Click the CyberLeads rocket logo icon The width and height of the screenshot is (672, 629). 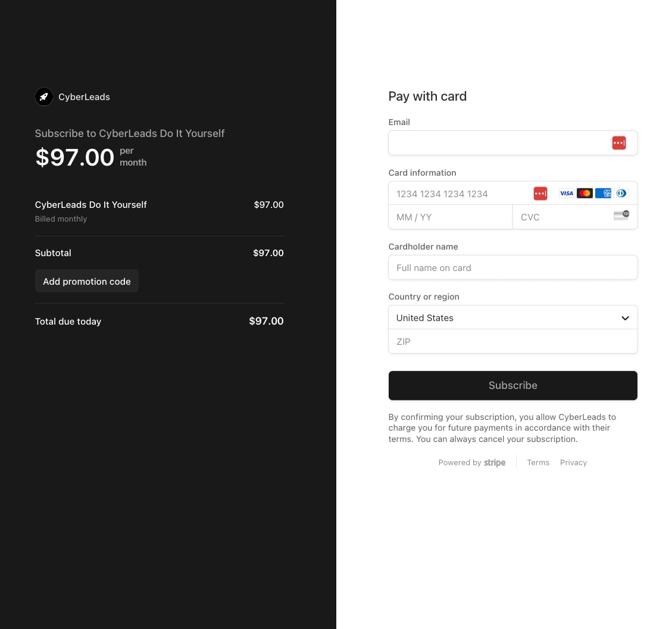(44, 96)
